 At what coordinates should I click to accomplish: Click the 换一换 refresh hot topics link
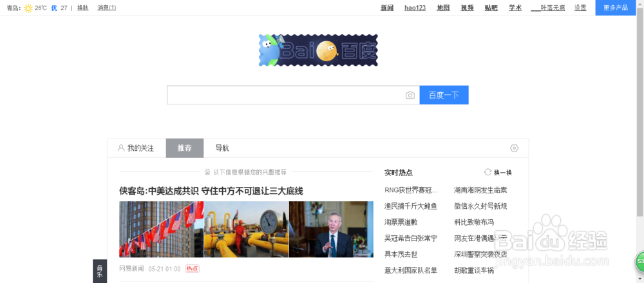pyautogui.click(x=503, y=172)
